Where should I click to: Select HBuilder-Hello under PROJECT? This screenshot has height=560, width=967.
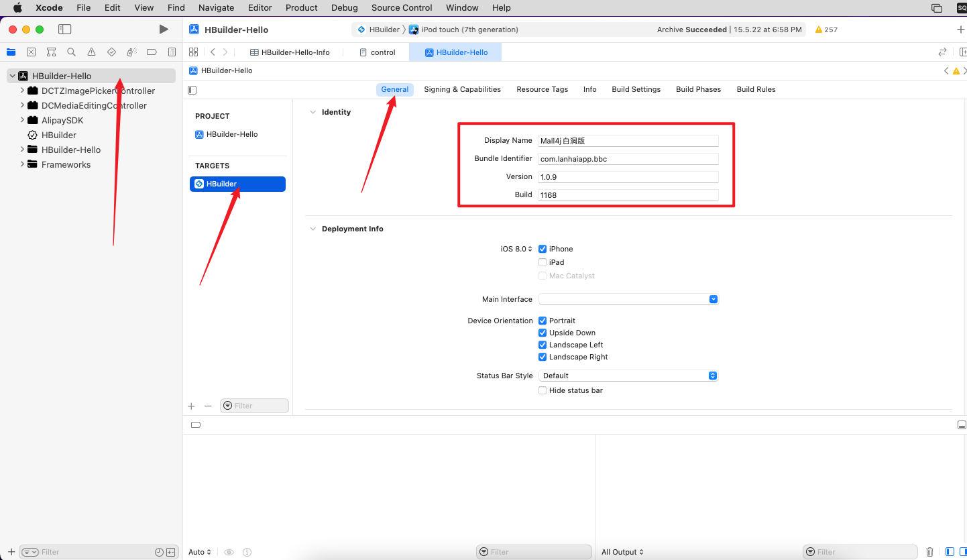click(x=231, y=134)
